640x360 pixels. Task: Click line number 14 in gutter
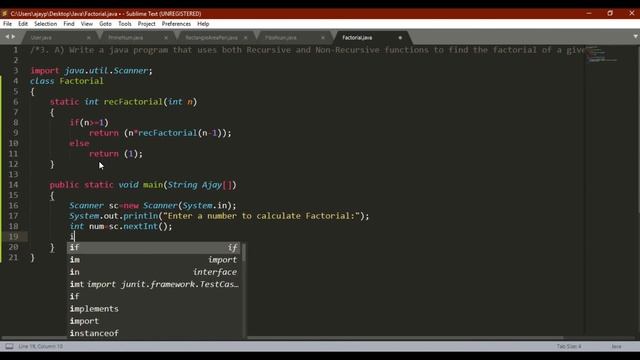13,184
